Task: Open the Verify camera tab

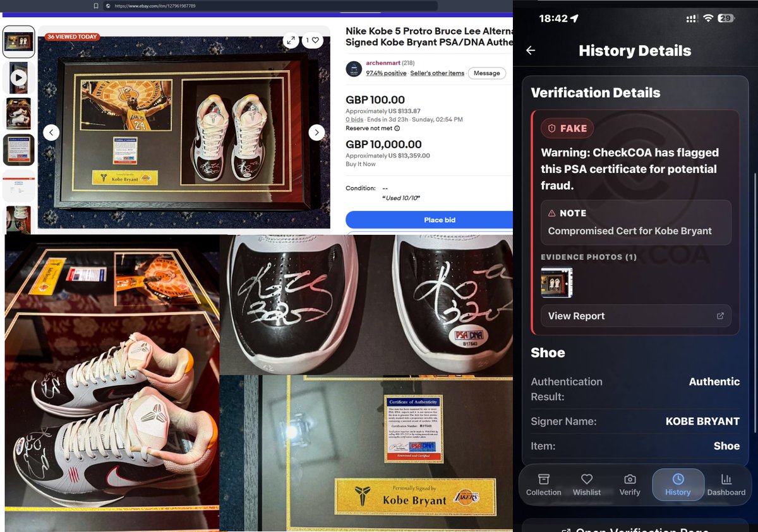Action: (630, 485)
